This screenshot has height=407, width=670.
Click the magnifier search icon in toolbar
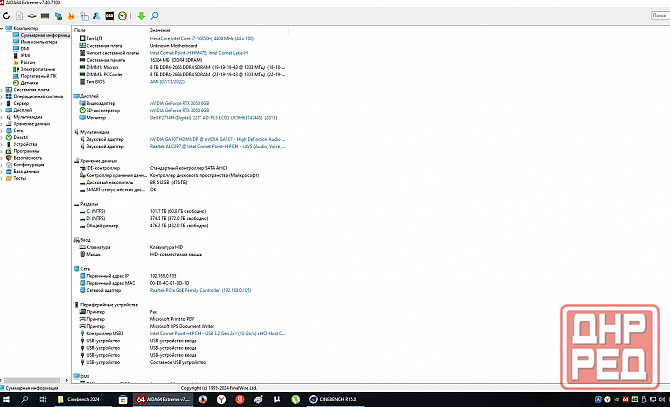coord(155,16)
